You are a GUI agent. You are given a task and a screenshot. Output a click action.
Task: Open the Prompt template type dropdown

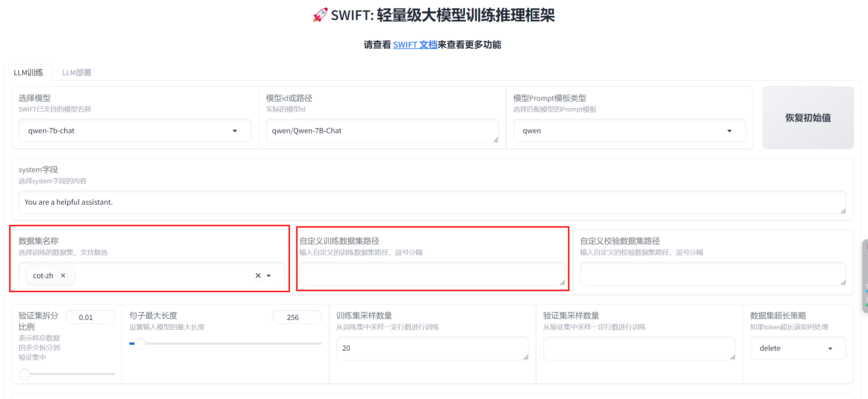(x=629, y=131)
